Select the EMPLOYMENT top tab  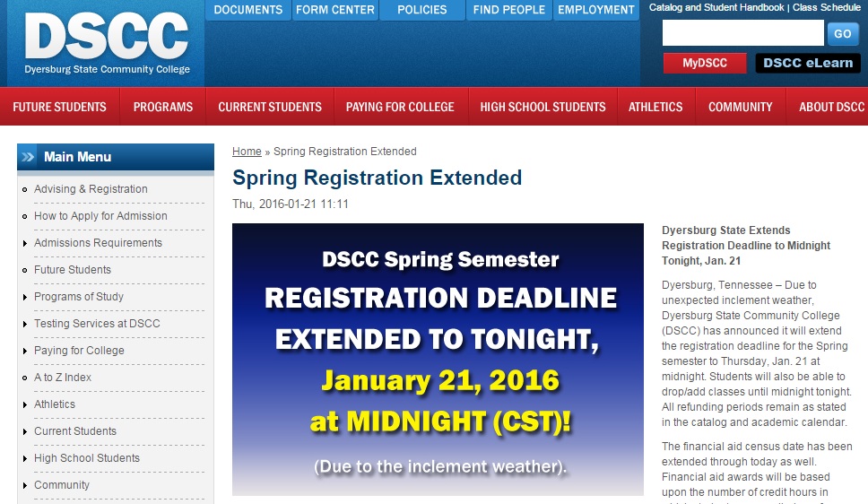595,10
